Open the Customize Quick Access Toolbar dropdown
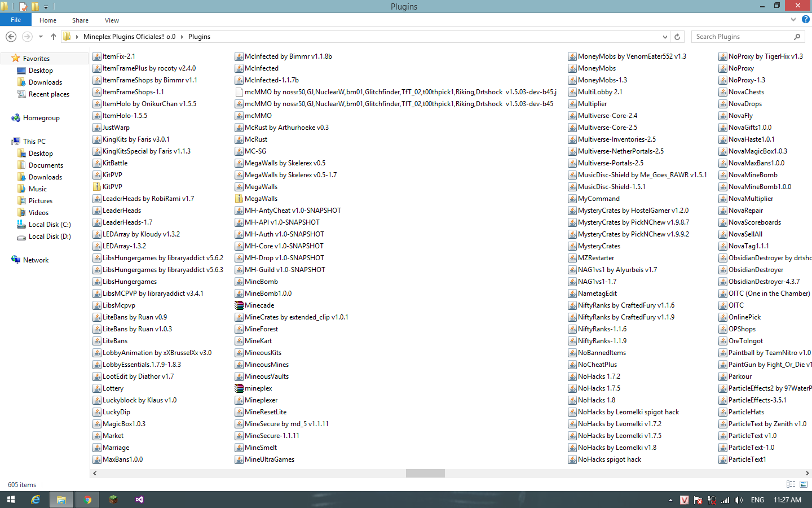 click(x=46, y=7)
